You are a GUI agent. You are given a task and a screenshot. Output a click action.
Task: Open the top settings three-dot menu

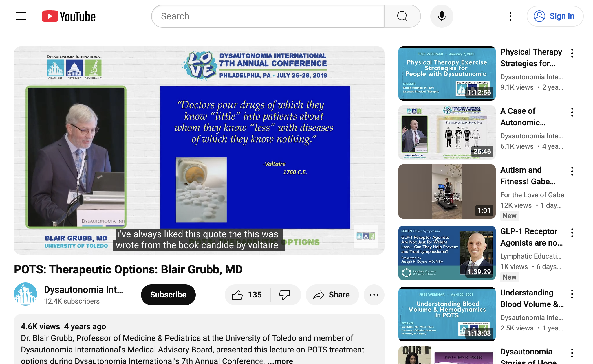(510, 16)
